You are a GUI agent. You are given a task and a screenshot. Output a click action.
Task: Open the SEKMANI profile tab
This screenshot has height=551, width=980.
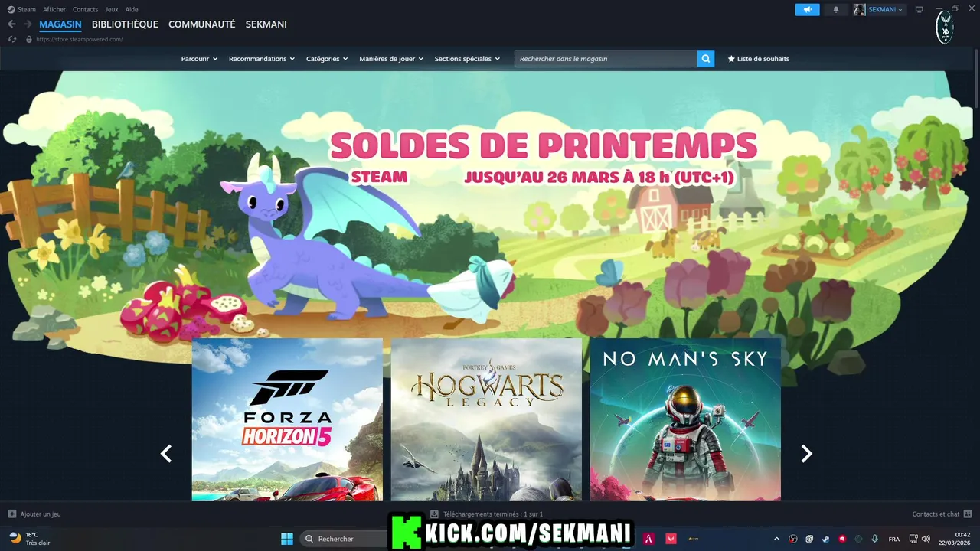click(x=266, y=24)
